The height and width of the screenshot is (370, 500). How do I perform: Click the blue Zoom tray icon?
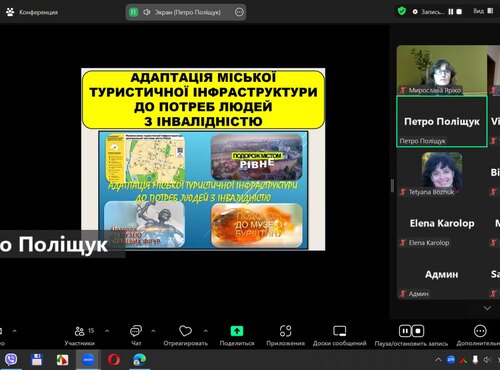click(x=451, y=360)
